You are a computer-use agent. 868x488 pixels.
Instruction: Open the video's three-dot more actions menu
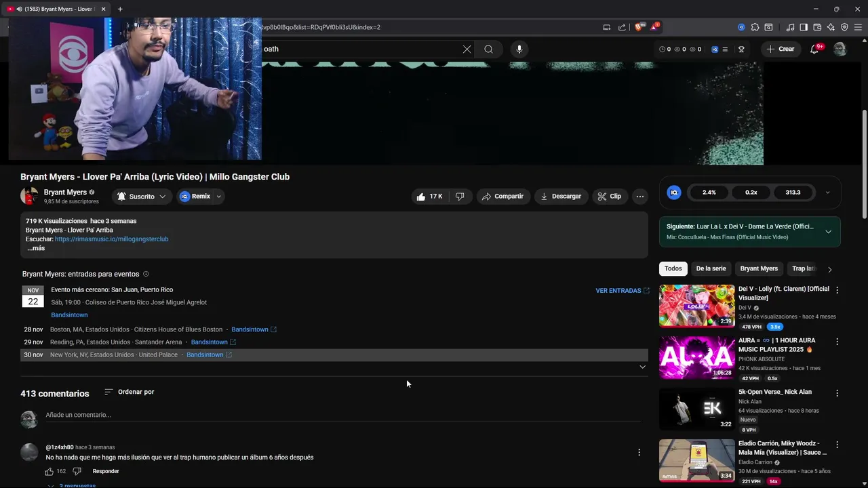tap(639, 197)
